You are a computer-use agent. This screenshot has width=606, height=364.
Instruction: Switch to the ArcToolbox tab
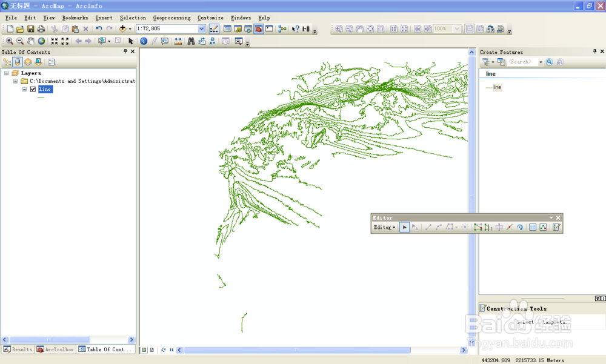click(x=55, y=349)
